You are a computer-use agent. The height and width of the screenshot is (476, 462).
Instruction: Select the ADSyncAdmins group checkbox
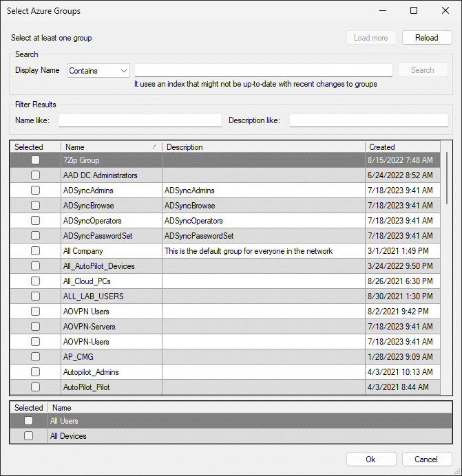click(x=35, y=191)
